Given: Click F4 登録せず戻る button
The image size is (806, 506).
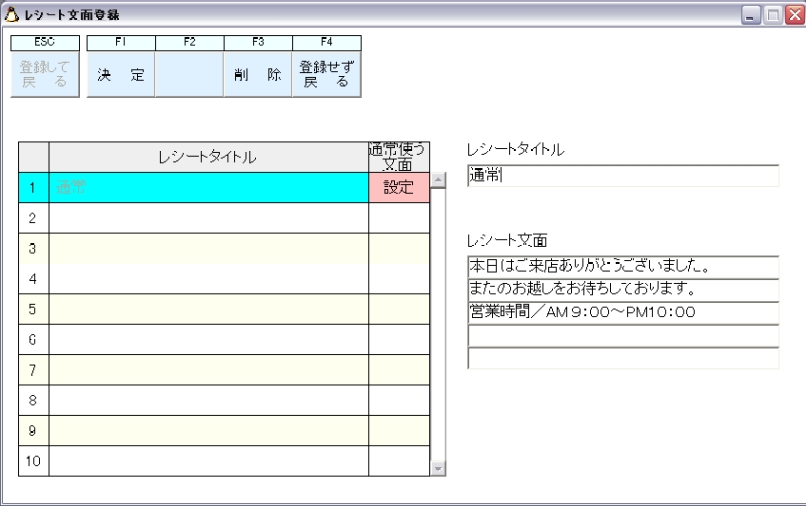Looking at the screenshot, I should pyautogui.click(x=326, y=74).
